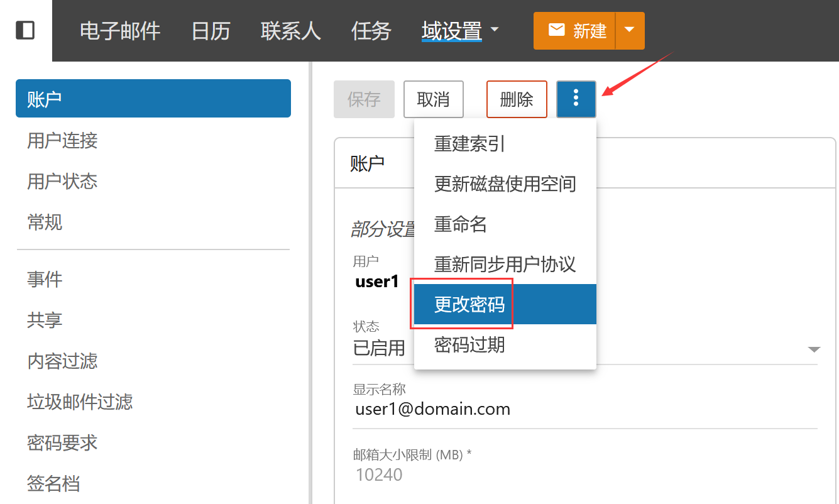Image resolution: width=839 pixels, height=504 pixels.
Task: Click the 取消 button
Action: (433, 99)
